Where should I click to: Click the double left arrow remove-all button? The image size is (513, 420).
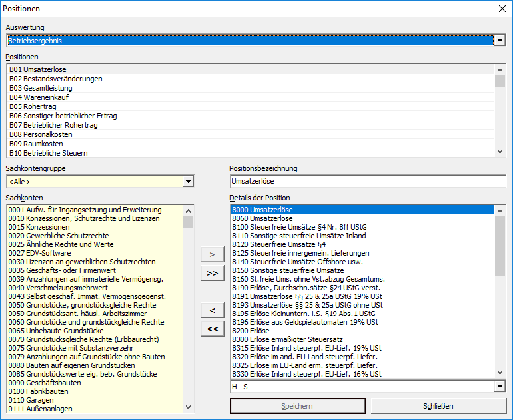pos(212,329)
